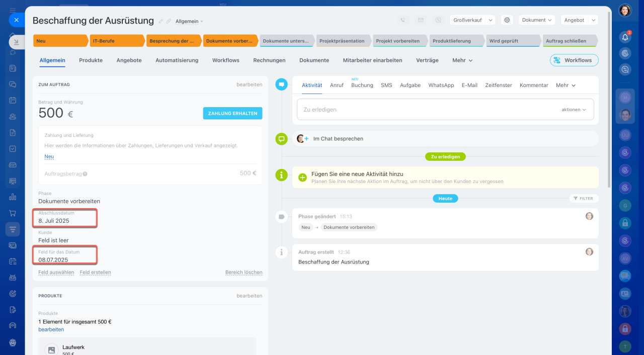This screenshot has height=355, width=644.
Task: Open the aktionen dropdown
Action: click(574, 110)
